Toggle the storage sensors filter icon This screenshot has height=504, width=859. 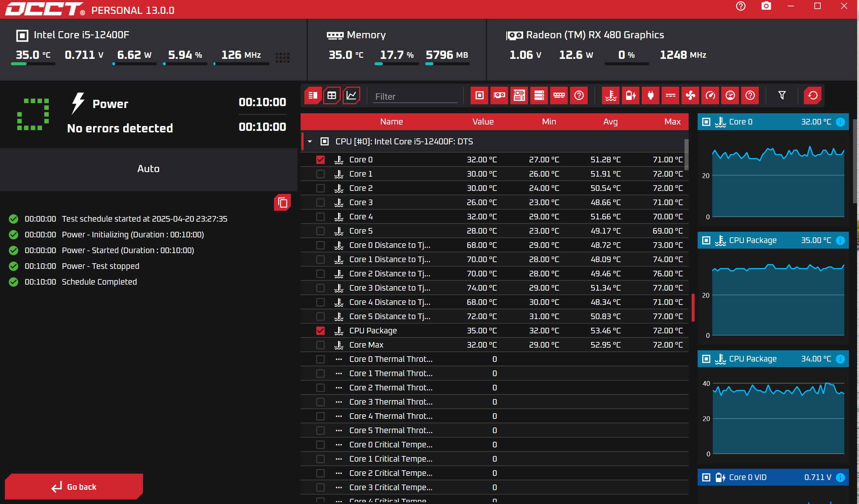pyautogui.click(x=539, y=95)
